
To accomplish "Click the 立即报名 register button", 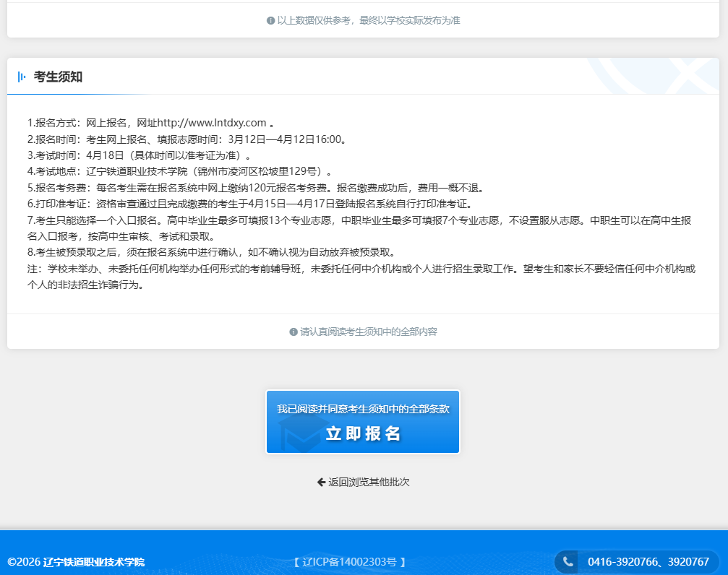I will pyautogui.click(x=363, y=433).
